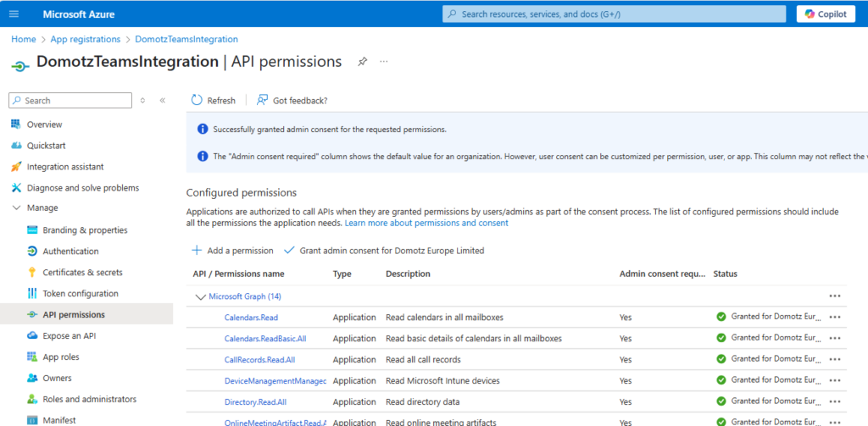Open the portal hamburger menu
The height and width of the screenshot is (426, 868).
(14, 14)
